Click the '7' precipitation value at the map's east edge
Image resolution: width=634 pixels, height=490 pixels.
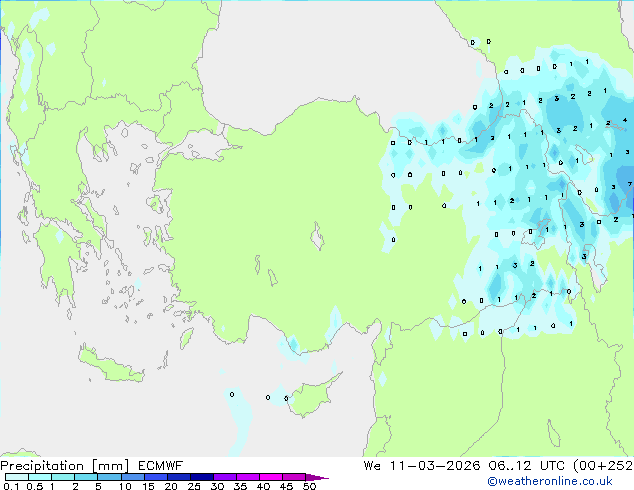click(x=630, y=184)
